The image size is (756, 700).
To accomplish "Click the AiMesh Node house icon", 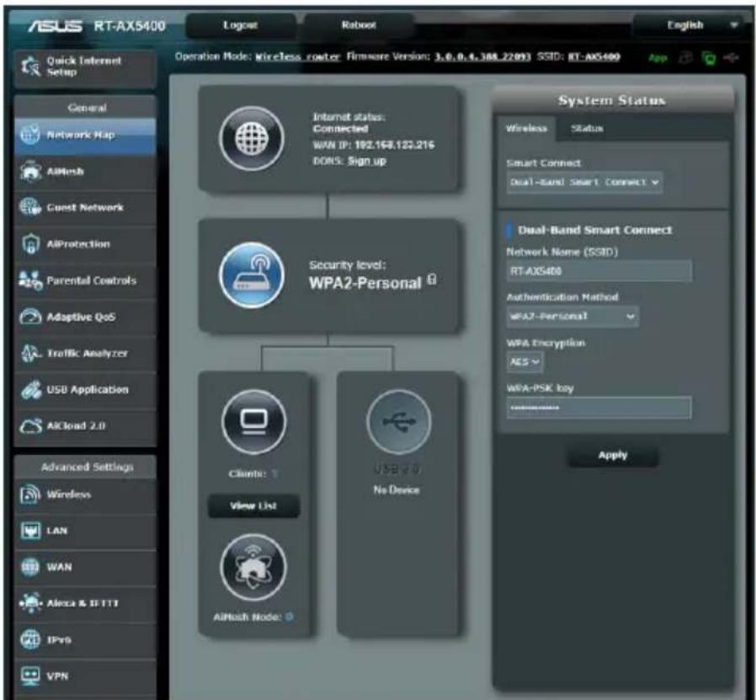I will tap(253, 568).
